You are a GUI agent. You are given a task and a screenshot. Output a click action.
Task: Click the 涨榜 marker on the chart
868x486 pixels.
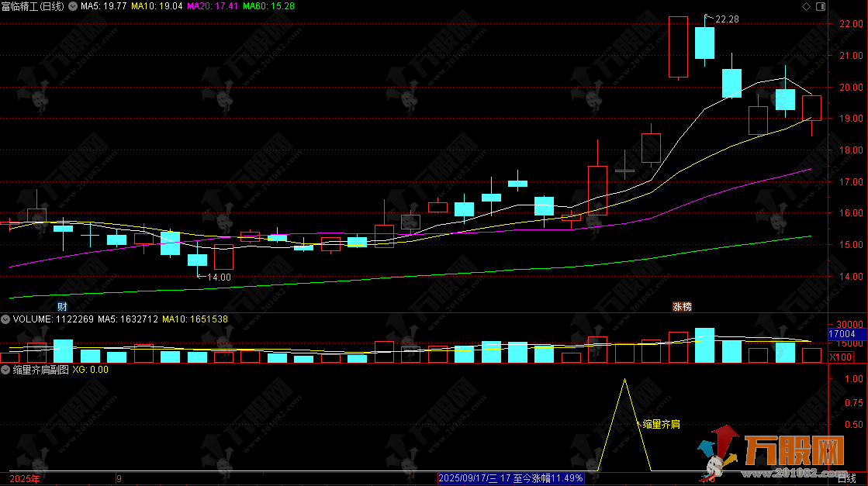click(x=682, y=306)
